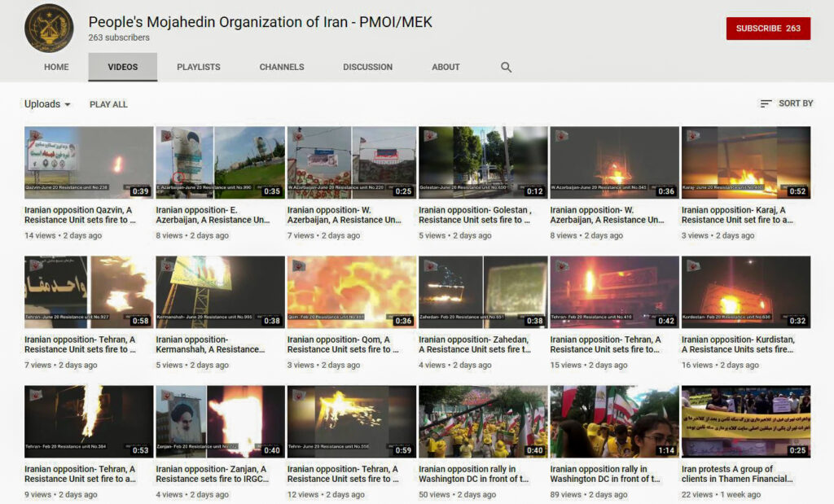Open the Playlists tab
This screenshot has width=834, height=504.
(198, 68)
